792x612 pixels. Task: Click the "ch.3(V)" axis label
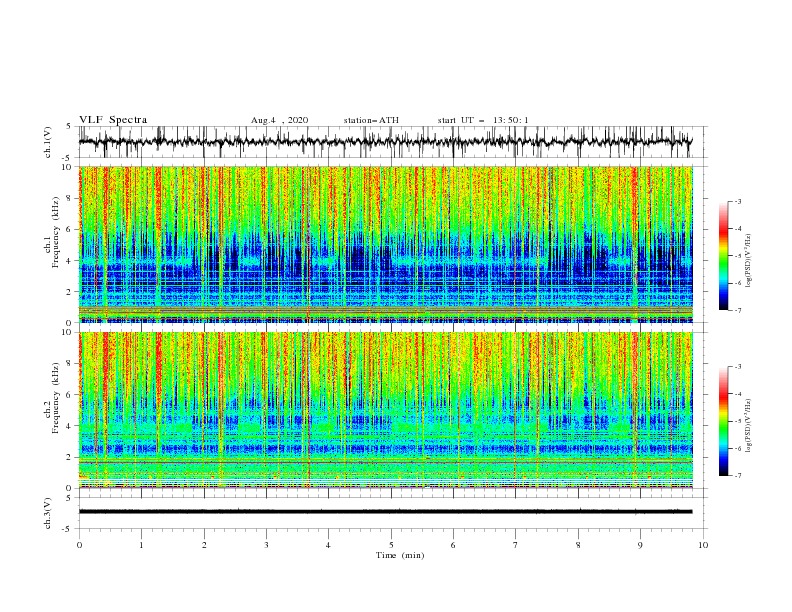coord(48,513)
